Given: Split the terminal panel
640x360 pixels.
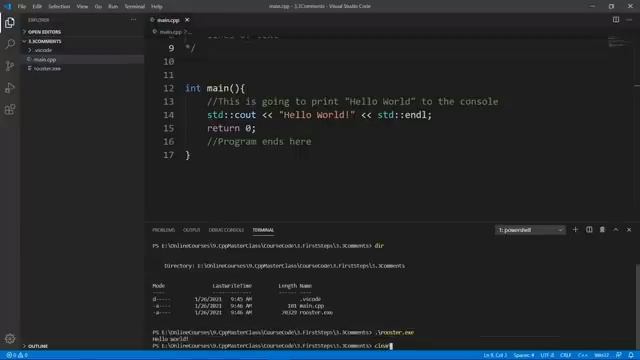Looking at the screenshot, I should tap(589, 230).
